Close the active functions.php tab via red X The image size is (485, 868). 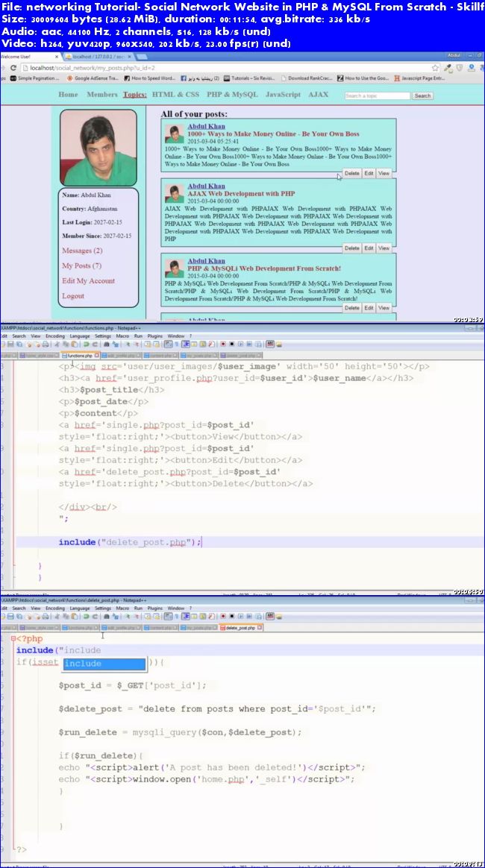(x=97, y=355)
